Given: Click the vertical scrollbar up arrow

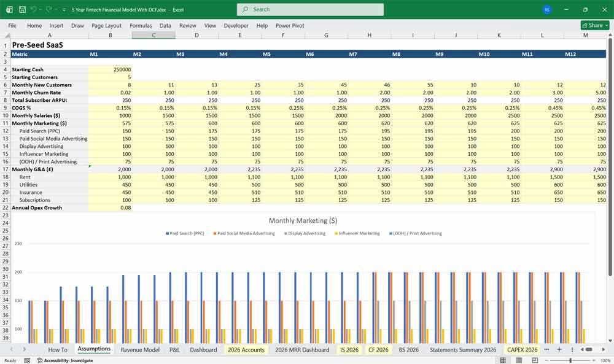Looking at the screenshot, I should coord(610,35).
